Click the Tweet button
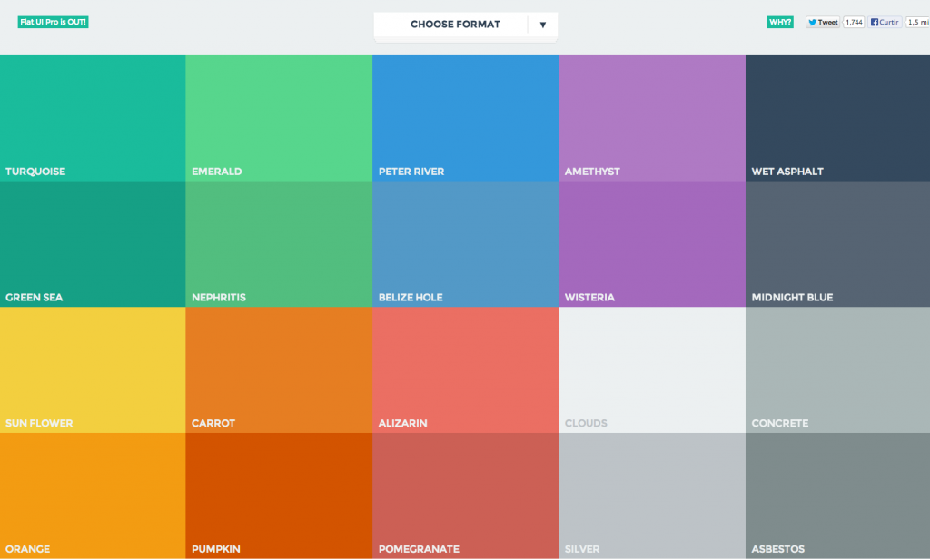This screenshot has width=930, height=560. (823, 22)
